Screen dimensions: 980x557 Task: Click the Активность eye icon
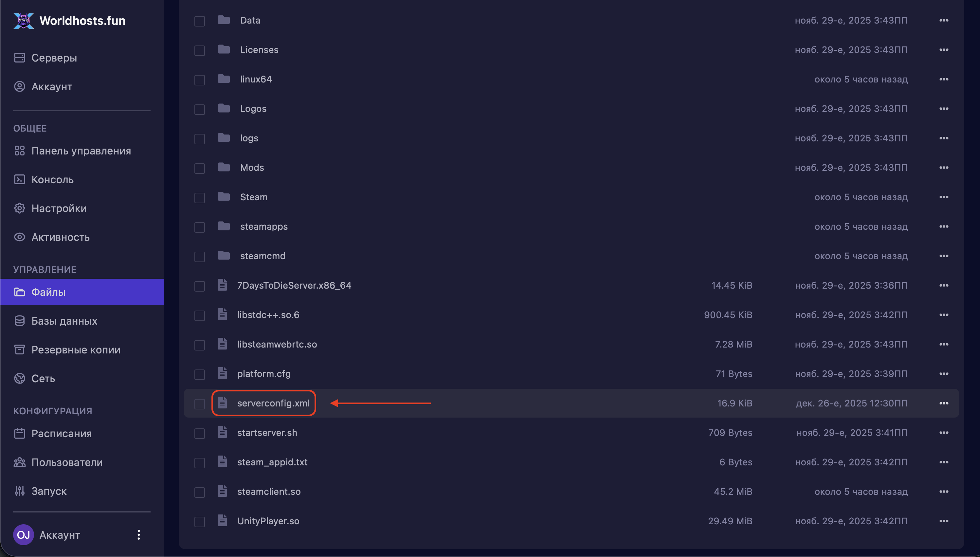click(x=20, y=237)
